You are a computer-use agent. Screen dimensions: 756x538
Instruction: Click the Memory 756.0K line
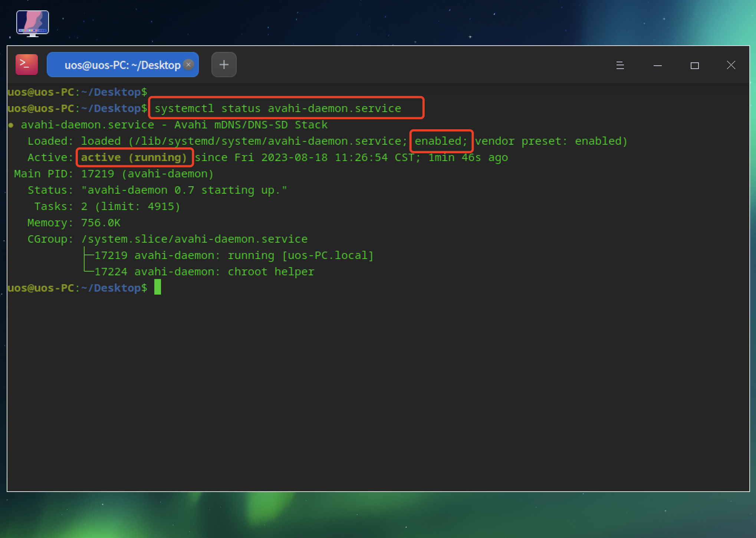coord(74,223)
